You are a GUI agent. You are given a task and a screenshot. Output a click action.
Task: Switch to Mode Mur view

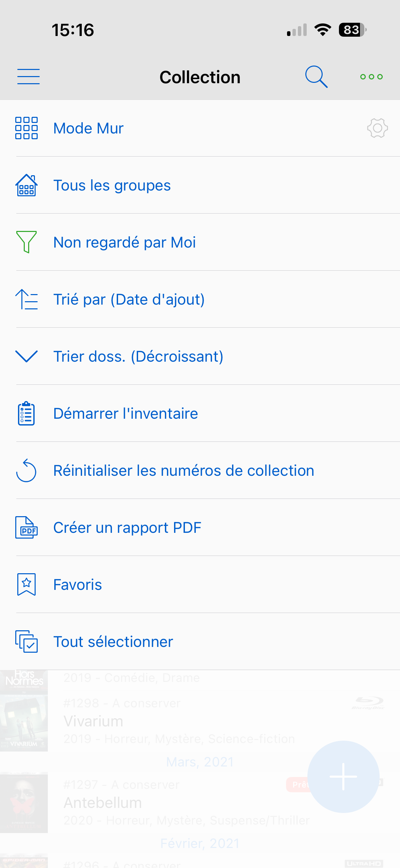point(89,128)
